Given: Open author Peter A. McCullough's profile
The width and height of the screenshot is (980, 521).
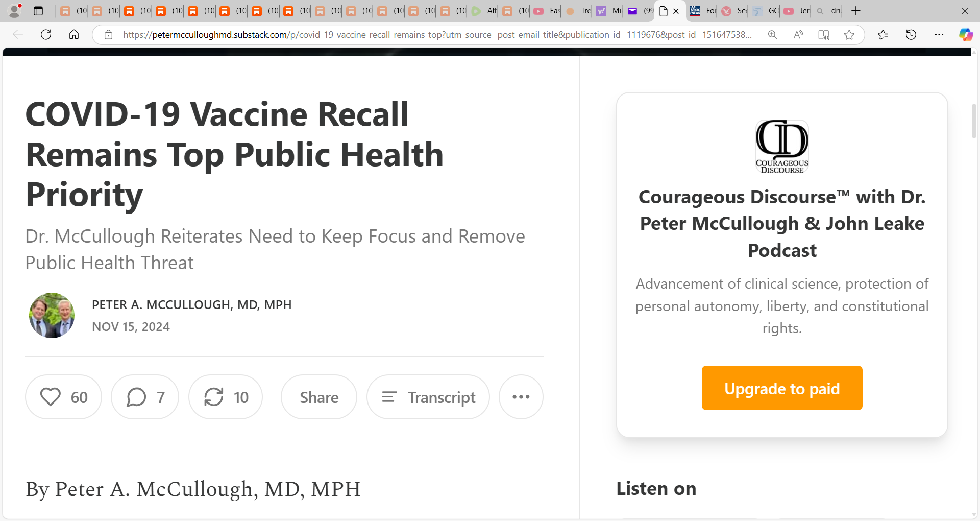Looking at the screenshot, I should [x=191, y=305].
